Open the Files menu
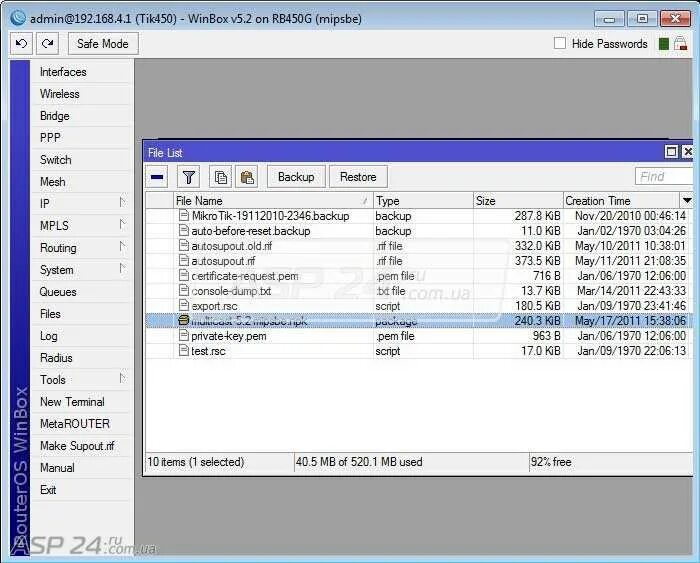700x563 pixels. point(81,314)
